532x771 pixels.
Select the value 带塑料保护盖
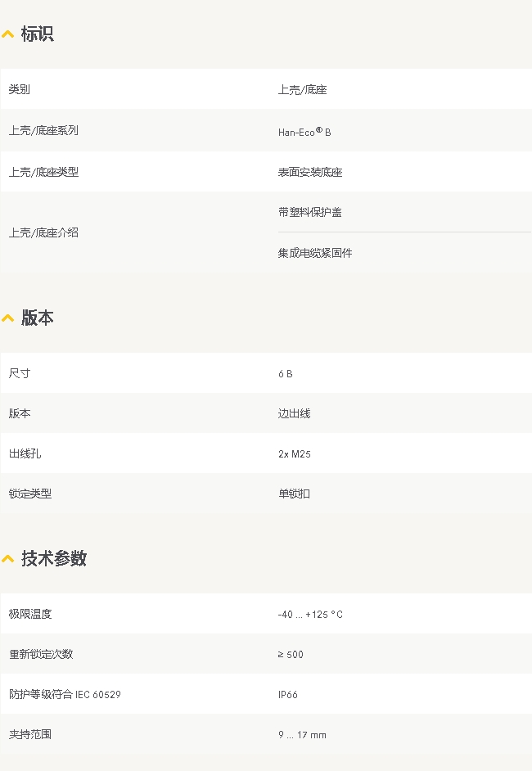point(309,213)
